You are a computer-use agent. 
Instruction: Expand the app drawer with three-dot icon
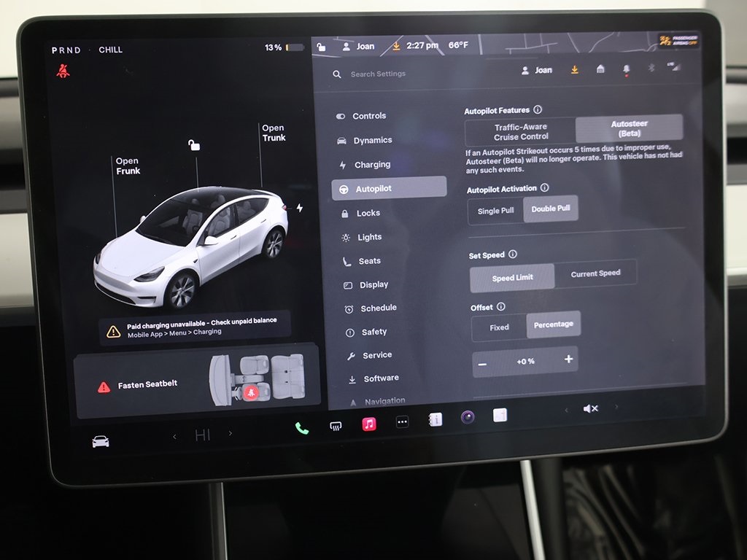tap(402, 421)
